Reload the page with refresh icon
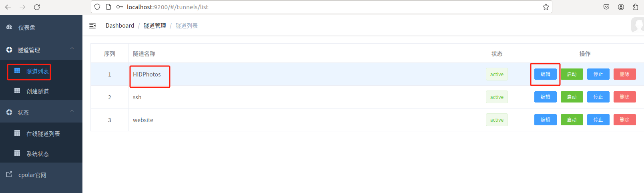Image resolution: width=644 pixels, height=193 pixels. 37,7
